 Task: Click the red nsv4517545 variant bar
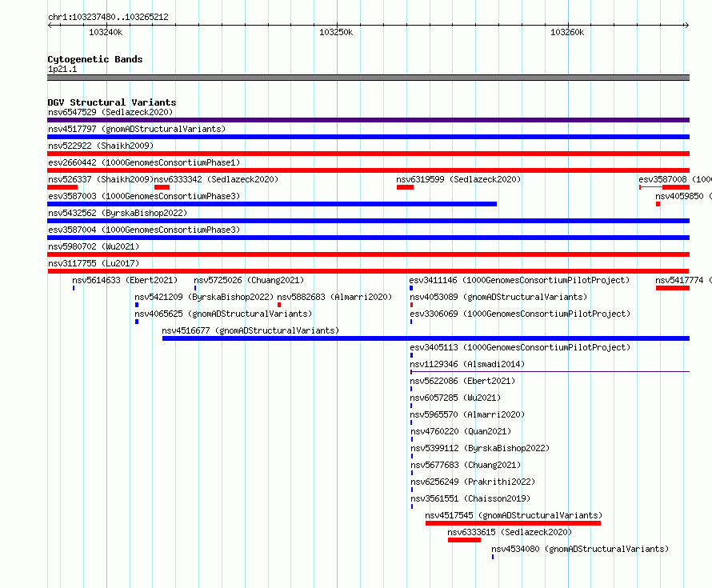[513, 523]
